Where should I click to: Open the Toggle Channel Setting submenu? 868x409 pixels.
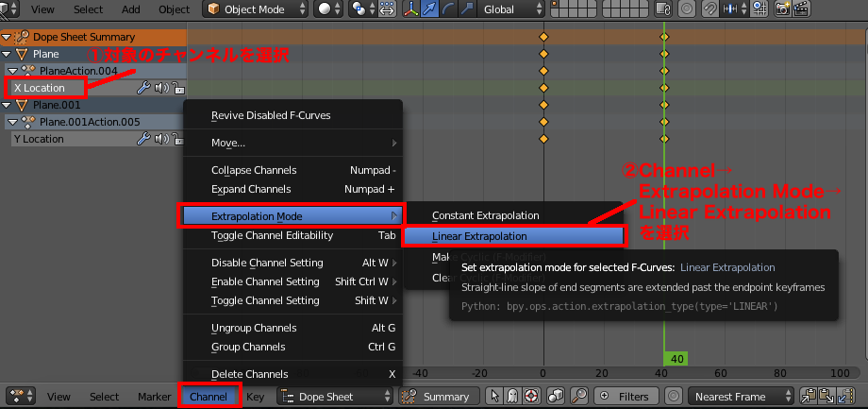point(292,300)
